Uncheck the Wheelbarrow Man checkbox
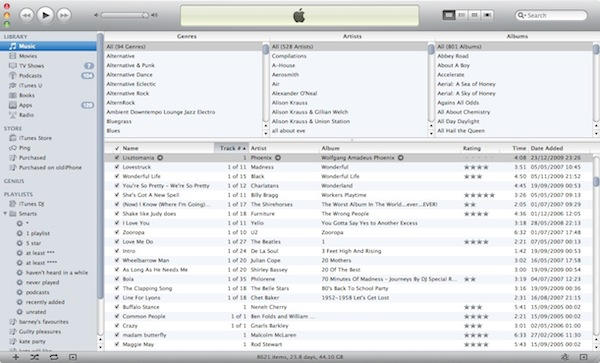The image size is (600, 363). coord(117,260)
